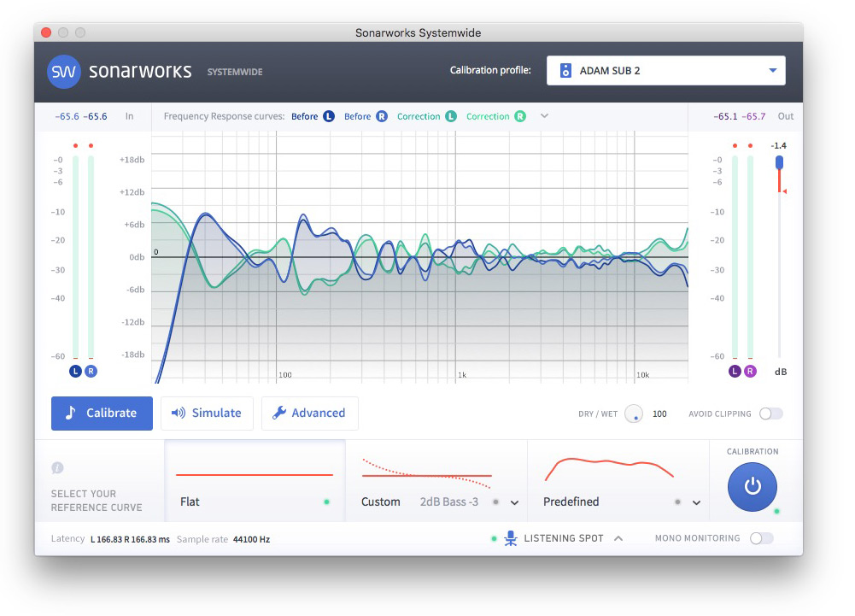
Task: Click the SYSTEMWIDE label in header
Action: [x=235, y=72]
